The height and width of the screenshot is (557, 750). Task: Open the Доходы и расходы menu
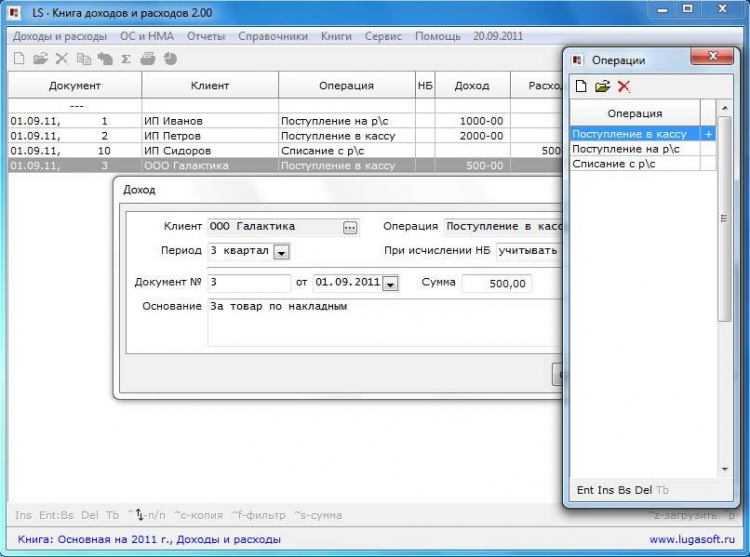coord(60,36)
